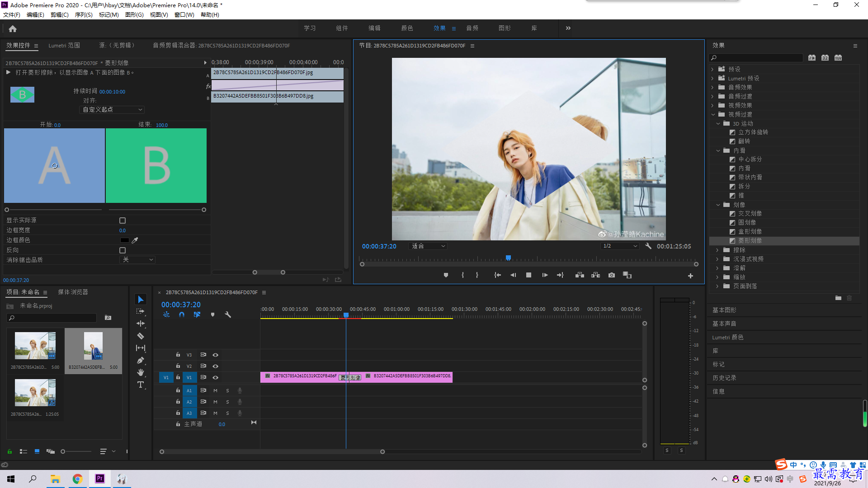Image resolution: width=868 pixels, height=488 pixels.
Task: Click Export Frame camera icon
Action: (612, 275)
